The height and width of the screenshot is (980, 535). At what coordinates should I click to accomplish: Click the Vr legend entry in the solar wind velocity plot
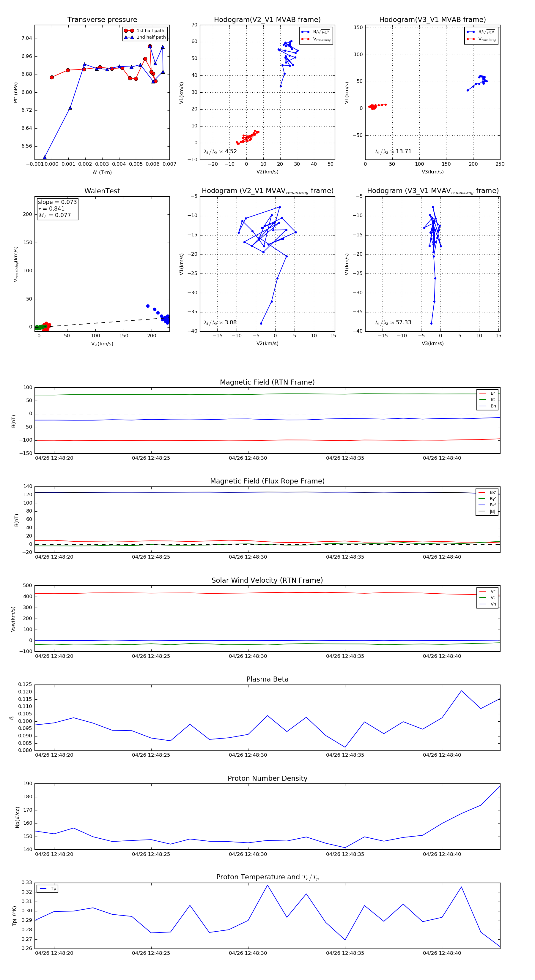[487, 592]
